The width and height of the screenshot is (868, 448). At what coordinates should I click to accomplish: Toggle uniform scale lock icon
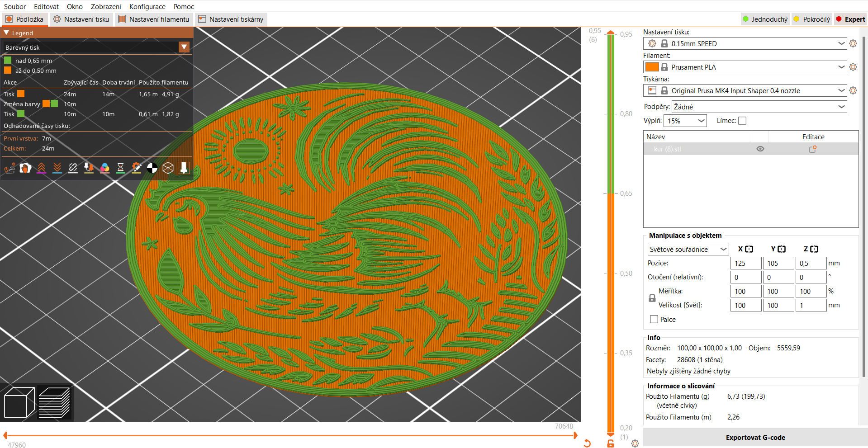click(652, 298)
